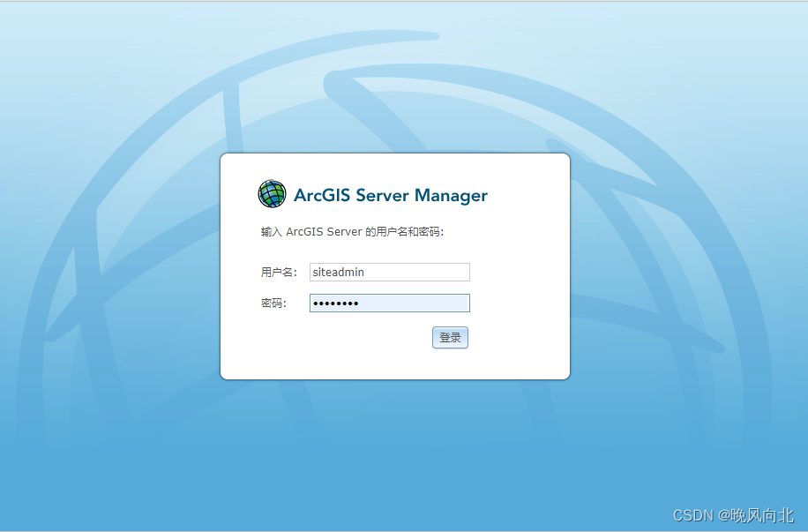The height and width of the screenshot is (532, 808).
Task: Click inside the 用户名 username field
Action: point(389,272)
